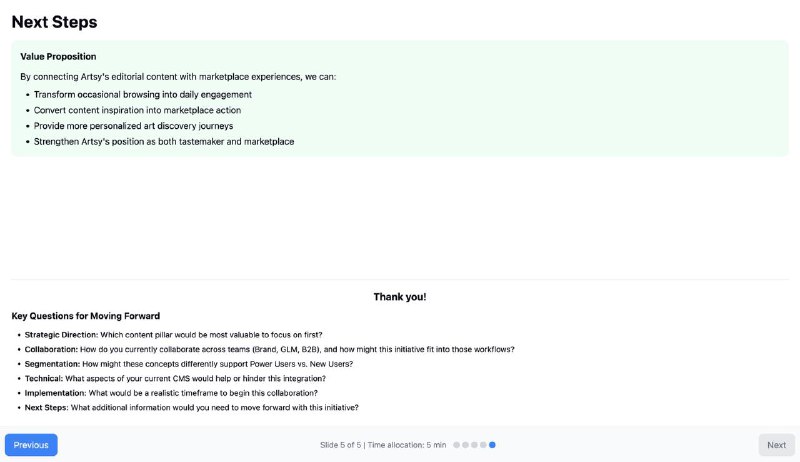Click the "Key Questions for Moving Forward" heading
800x462 pixels.
tap(86, 316)
